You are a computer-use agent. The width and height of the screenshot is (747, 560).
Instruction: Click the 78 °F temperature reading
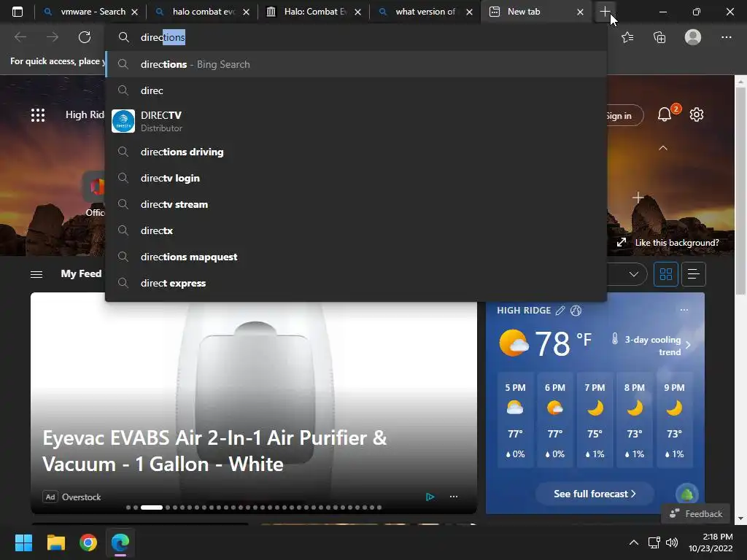pyautogui.click(x=563, y=343)
